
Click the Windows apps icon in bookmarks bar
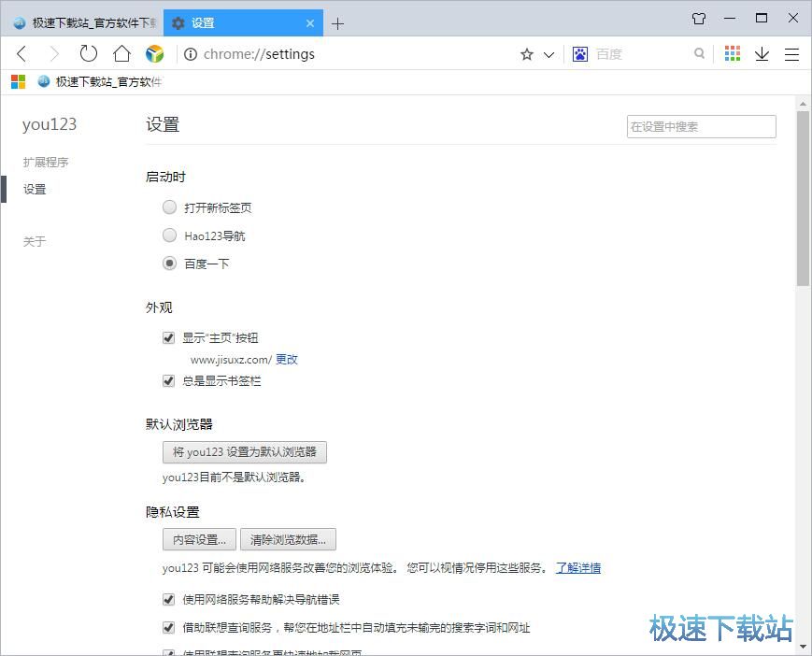[x=18, y=82]
